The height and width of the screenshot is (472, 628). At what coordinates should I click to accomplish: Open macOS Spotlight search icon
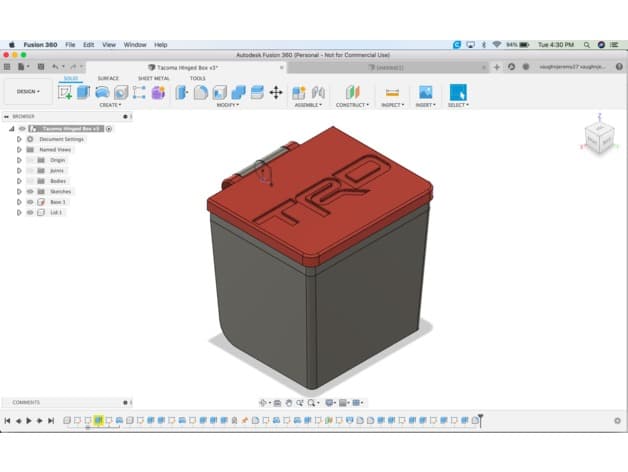coord(587,45)
